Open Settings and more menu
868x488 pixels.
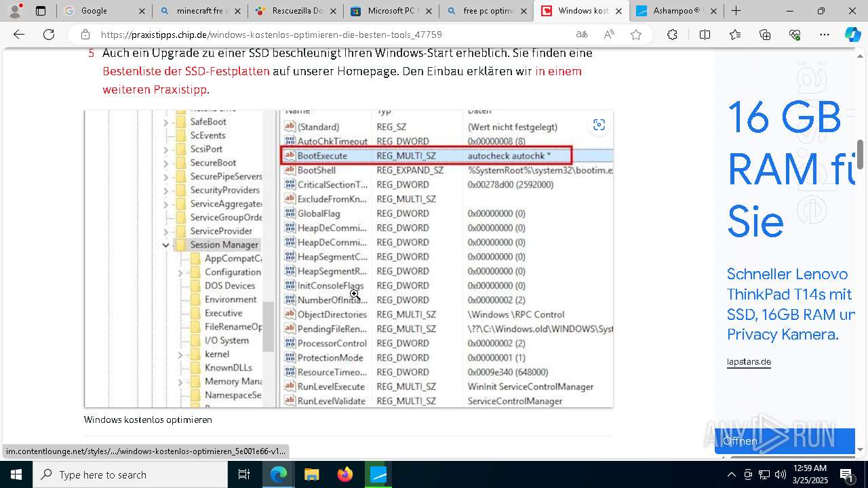coord(825,35)
